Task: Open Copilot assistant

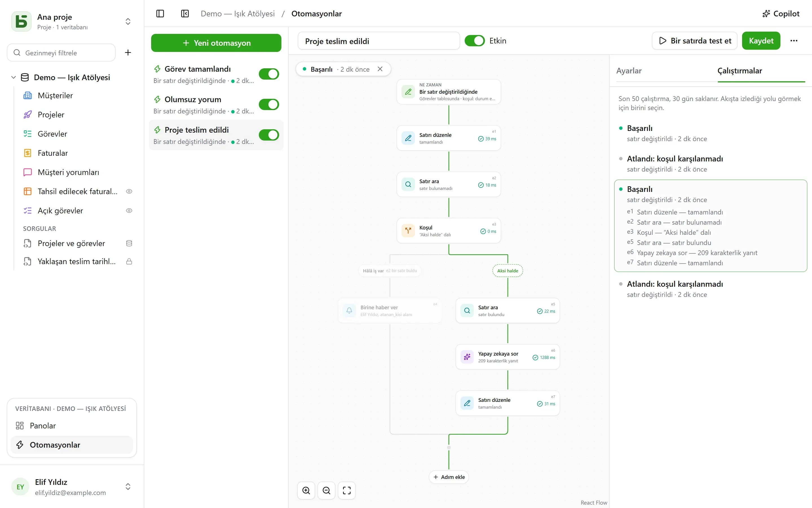Action: click(781, 14)
